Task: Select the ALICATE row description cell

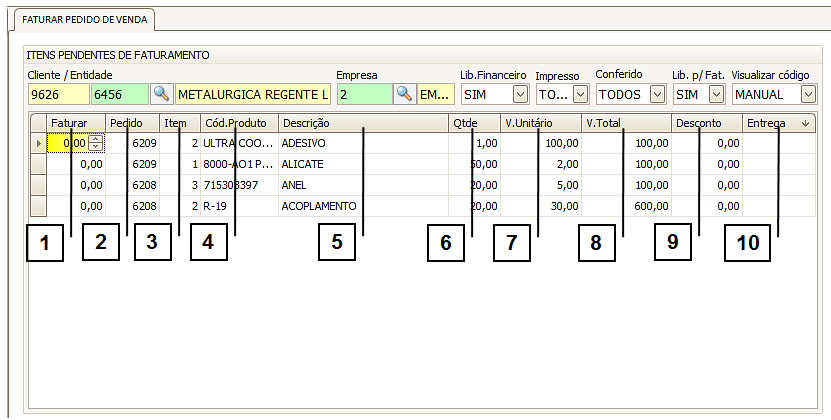Action: point(360,164)
